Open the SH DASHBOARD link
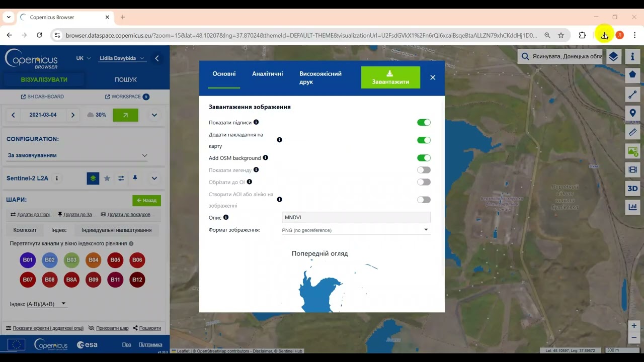This screenshot has height=362, width=644. pyautogui.click(x=42, y=97)
